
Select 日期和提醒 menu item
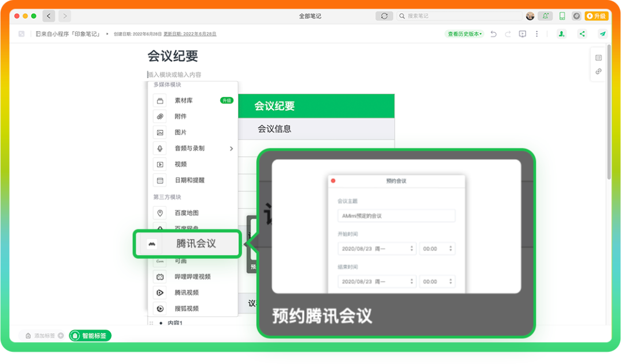193,180
